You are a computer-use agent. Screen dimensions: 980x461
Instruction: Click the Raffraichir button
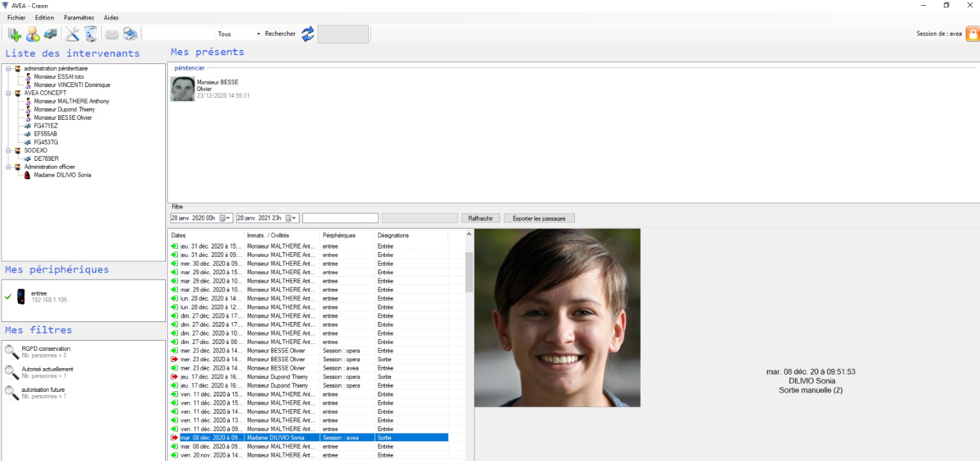pyautogui.click(x=480, y=218)
